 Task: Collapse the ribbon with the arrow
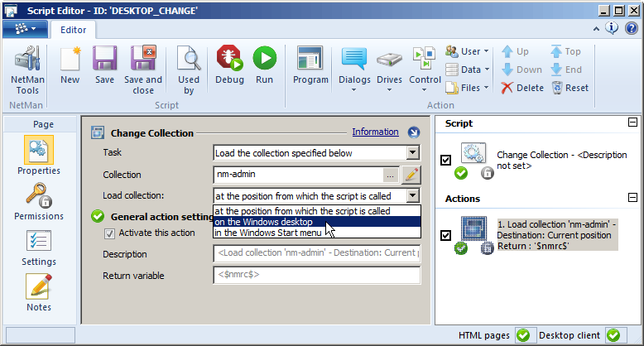596,29
